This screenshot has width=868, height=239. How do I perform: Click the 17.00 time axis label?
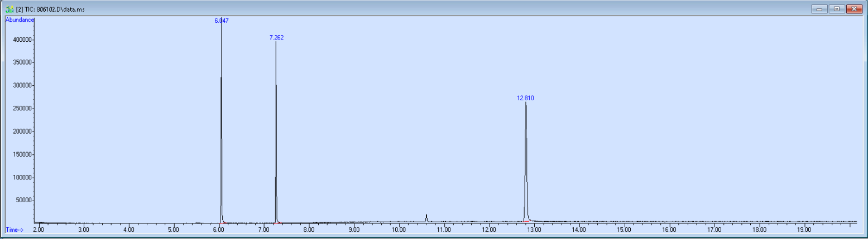(714, 230)
